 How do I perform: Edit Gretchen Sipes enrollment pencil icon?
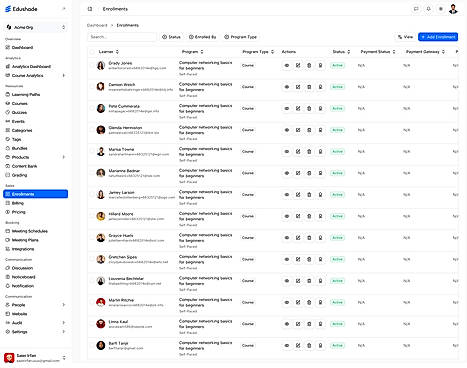tap(298, 259)
